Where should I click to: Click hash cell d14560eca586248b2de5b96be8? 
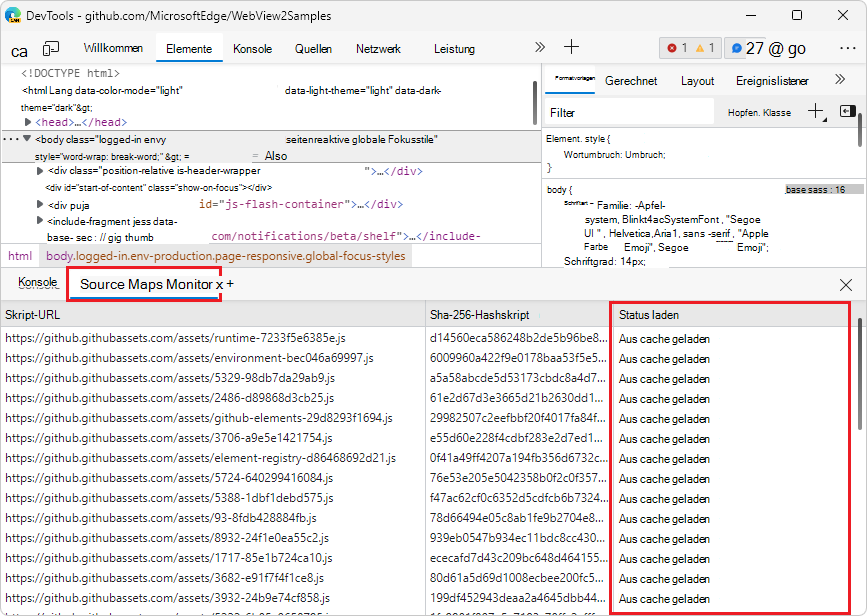click(x=519, y=338)
